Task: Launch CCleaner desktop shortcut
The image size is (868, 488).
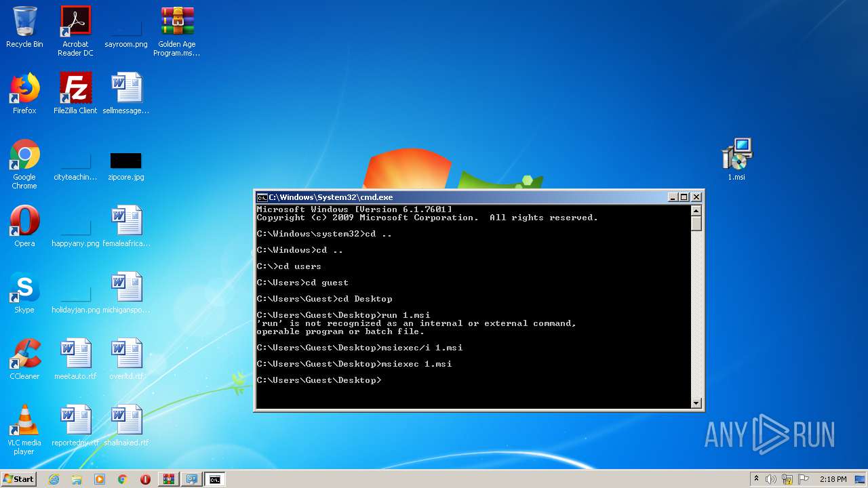Action: click(24, 359)
